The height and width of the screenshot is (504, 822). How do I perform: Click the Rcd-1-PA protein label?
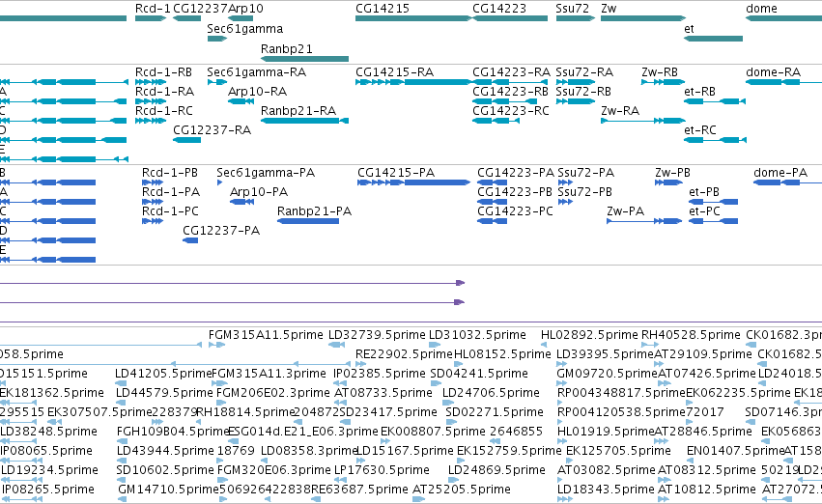(x=171, y=192)
